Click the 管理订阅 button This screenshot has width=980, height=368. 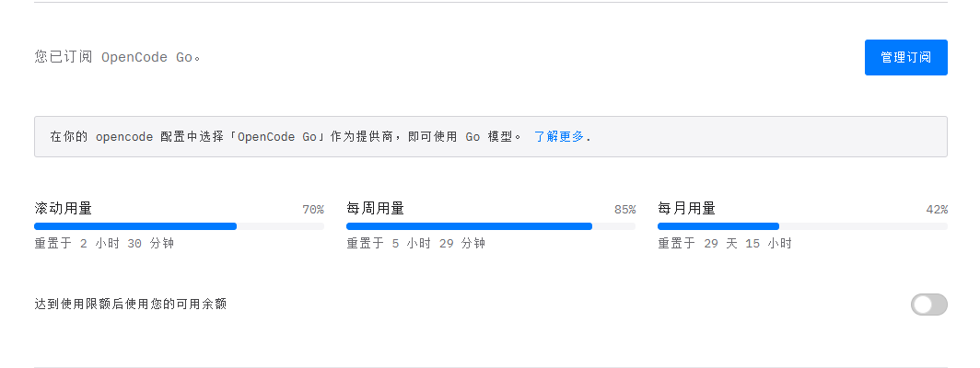(x=905, y=57)
